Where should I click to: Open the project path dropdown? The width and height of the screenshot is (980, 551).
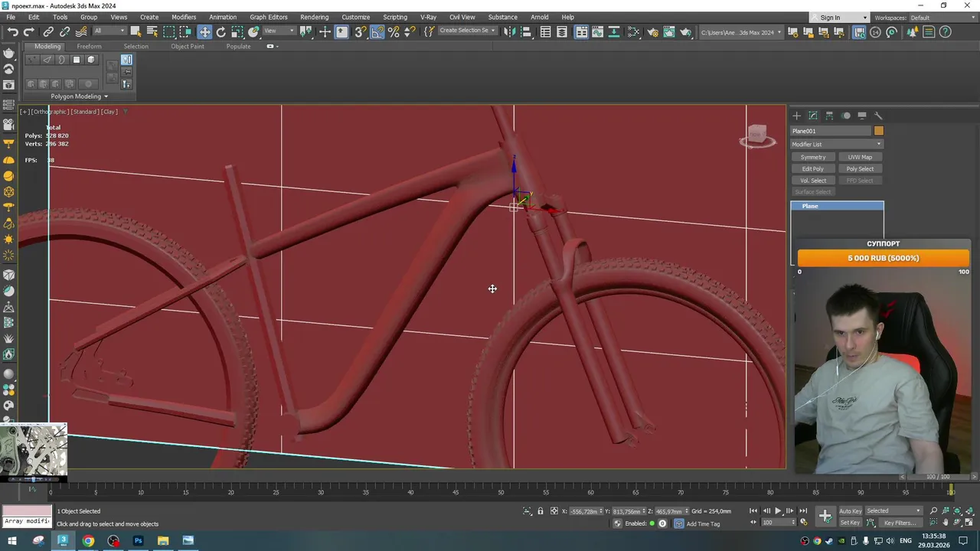[741, 32]
